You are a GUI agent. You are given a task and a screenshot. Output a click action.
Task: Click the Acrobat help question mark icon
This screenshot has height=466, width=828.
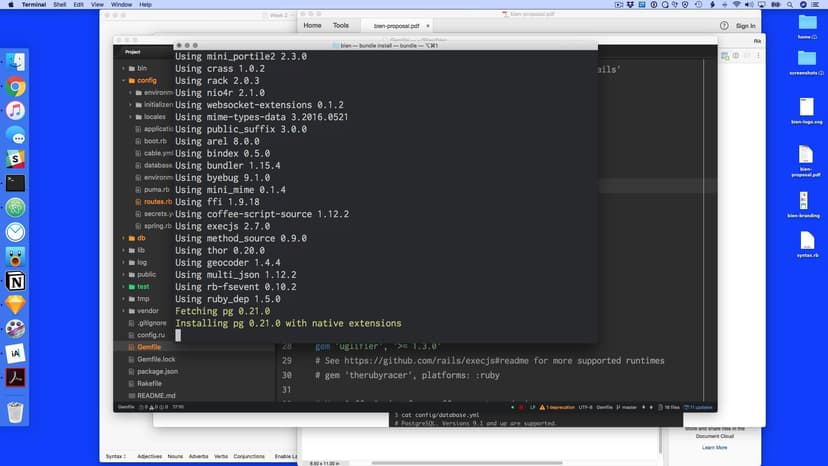point(724,25)
